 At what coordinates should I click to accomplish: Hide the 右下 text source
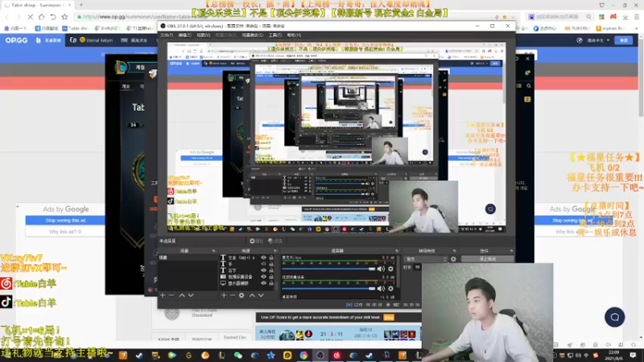click(x=264, y=270)
